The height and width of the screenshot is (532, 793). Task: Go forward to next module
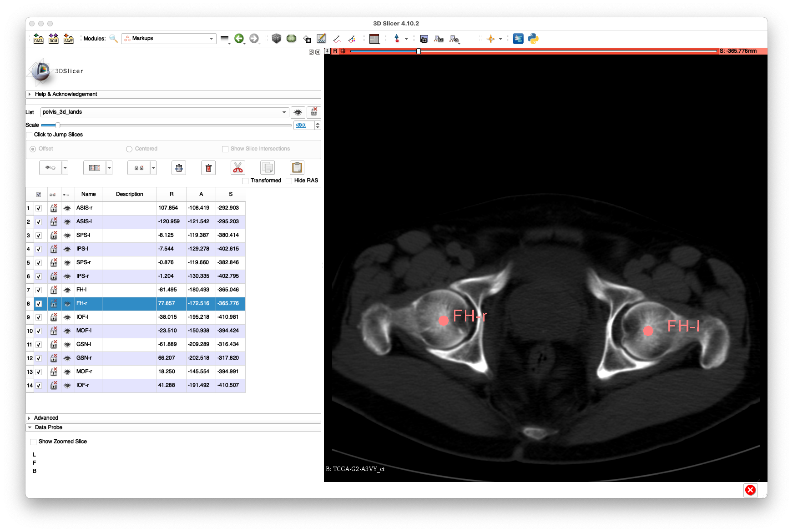click(254, 39)
